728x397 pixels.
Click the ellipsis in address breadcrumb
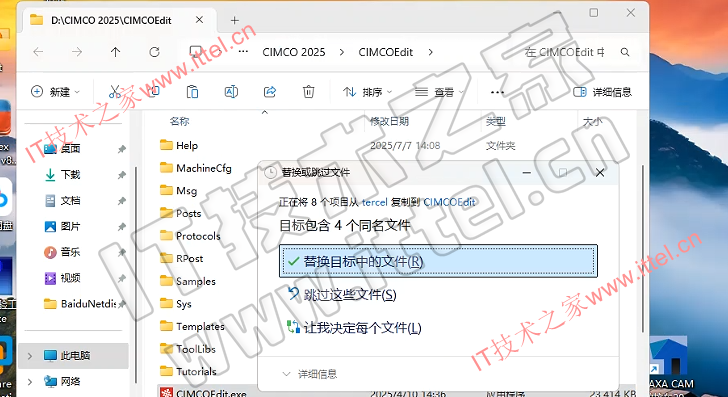coord(243,52)
